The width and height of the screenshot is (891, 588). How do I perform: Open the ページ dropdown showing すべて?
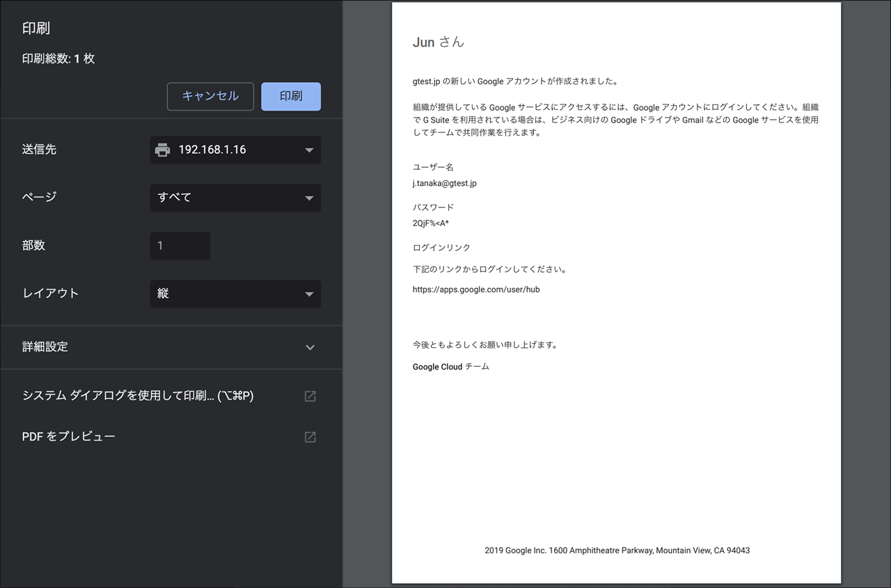(235, 198)
